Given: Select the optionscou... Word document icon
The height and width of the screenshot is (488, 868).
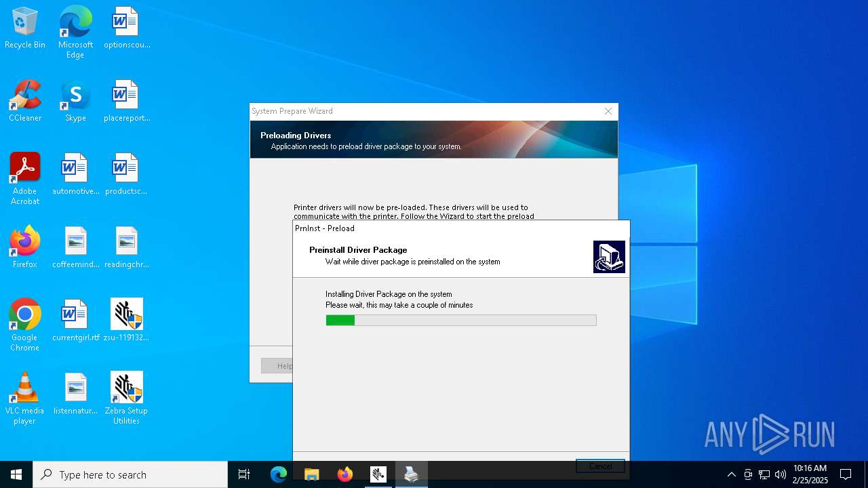Looking at the screenshot, I should coord(127,28).
